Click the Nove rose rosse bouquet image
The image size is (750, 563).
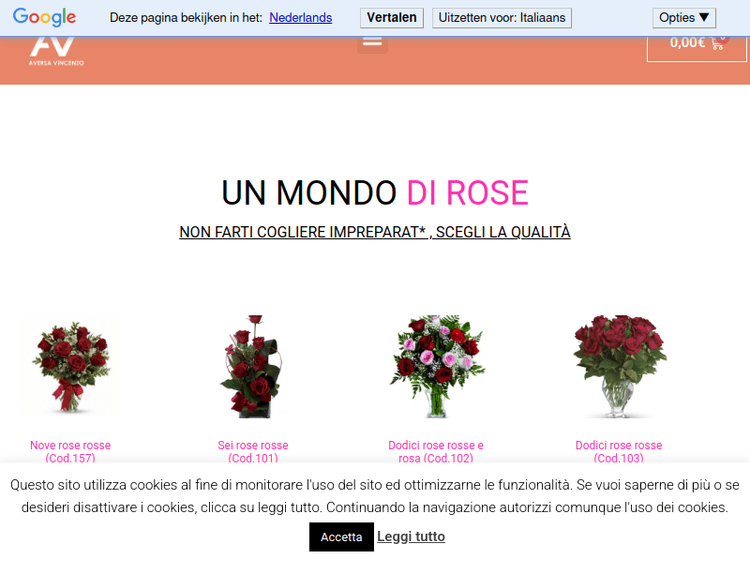coord(70,366)
